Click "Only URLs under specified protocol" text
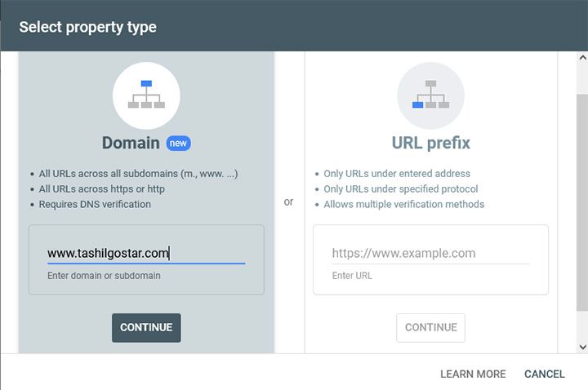Screen dimensions: 588x390 point(400,189)
